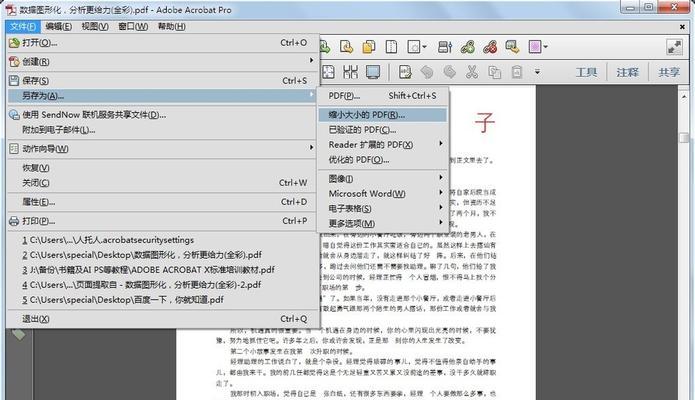Open recent file 5 百度一下，你就知道.pdf
The height and width of the screenshot is (400, 695).
click(162, 300)
